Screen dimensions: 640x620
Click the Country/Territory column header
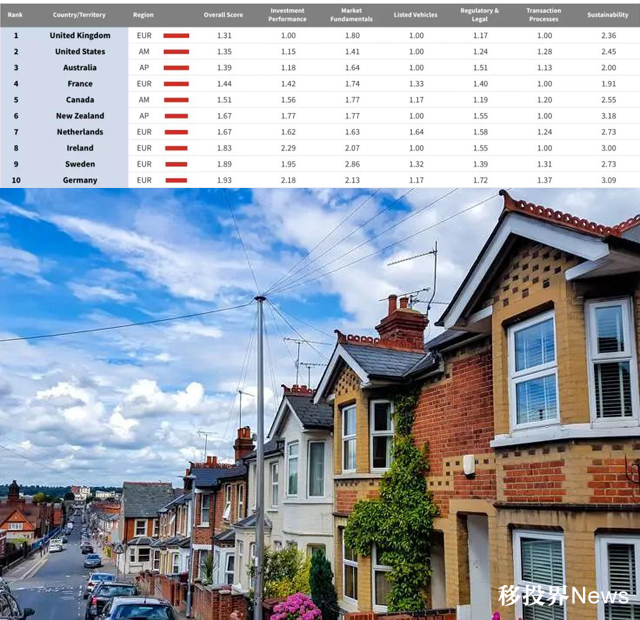click(79, 15)
